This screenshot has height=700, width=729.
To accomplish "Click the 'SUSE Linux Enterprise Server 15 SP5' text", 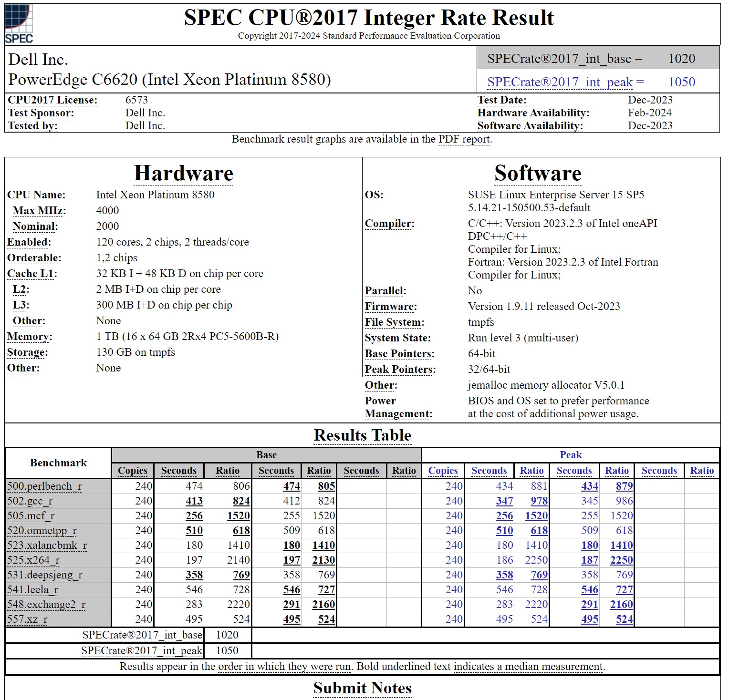I will (556, 195).
